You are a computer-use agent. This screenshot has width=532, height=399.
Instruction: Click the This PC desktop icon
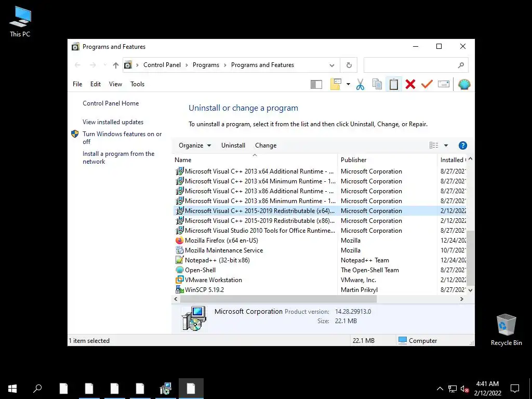point(20,21)
